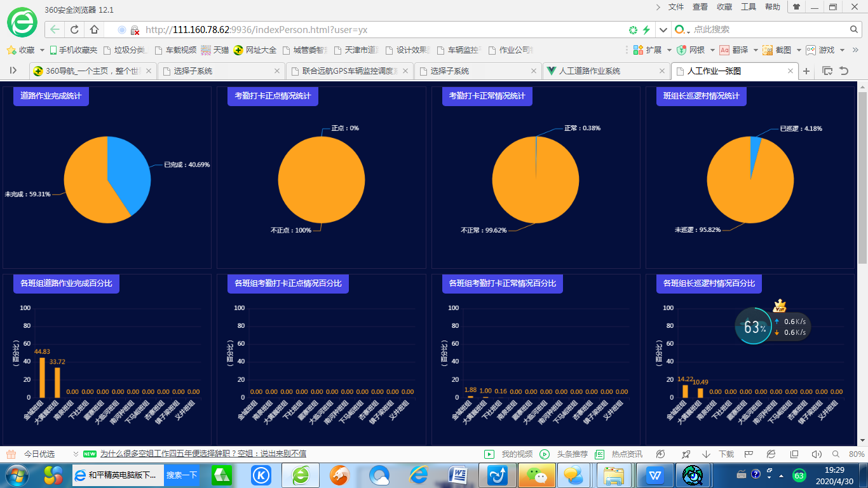Viewport: 868px width, 488px height.
Task: Click the browser refresh icon
Action: [74, 30]
